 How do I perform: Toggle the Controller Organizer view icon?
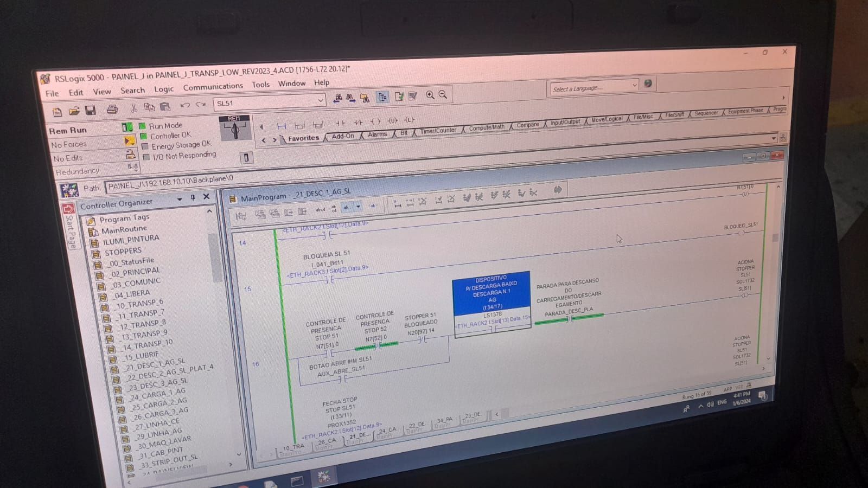point(382,97)
